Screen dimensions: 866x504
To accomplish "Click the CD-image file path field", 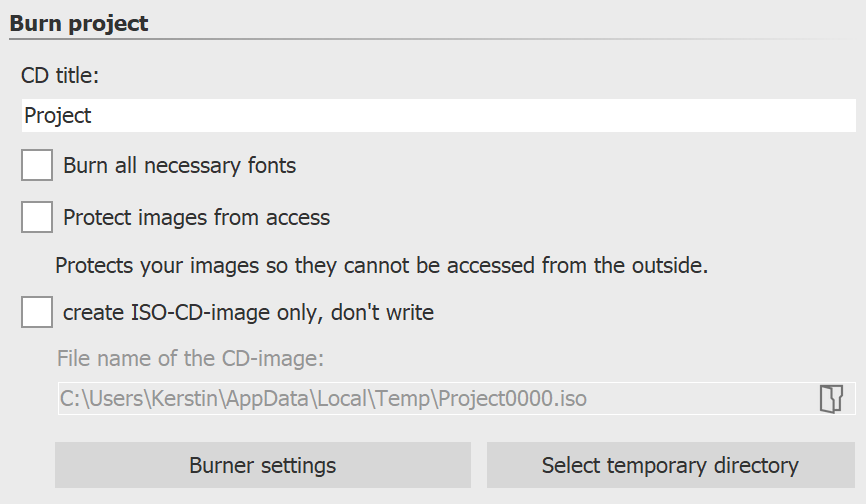I will (x=430, y=399).
